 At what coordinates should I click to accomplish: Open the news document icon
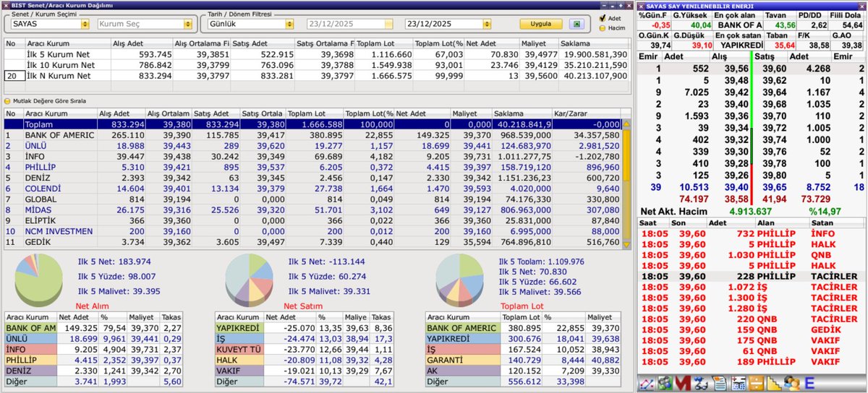pyautogui.click(x=720, y=383)
